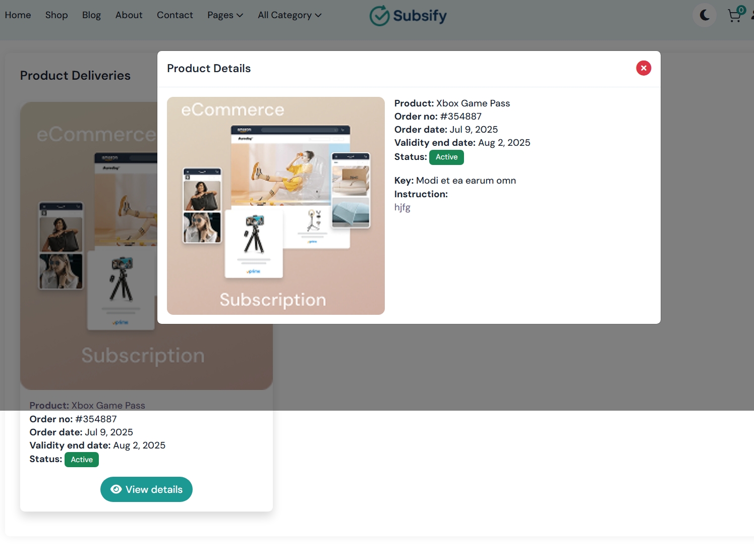
Task: Go to the Home page
Action: 18,15
